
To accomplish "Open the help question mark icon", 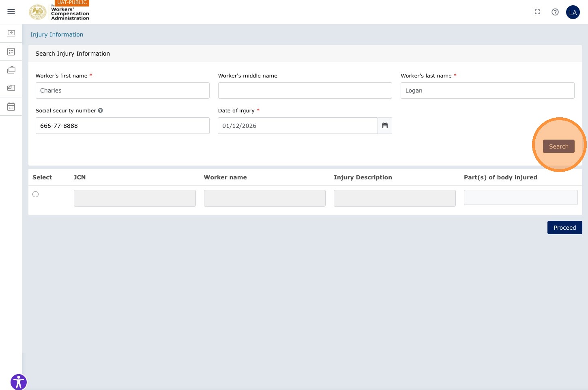I will click(x=555, y=12).
